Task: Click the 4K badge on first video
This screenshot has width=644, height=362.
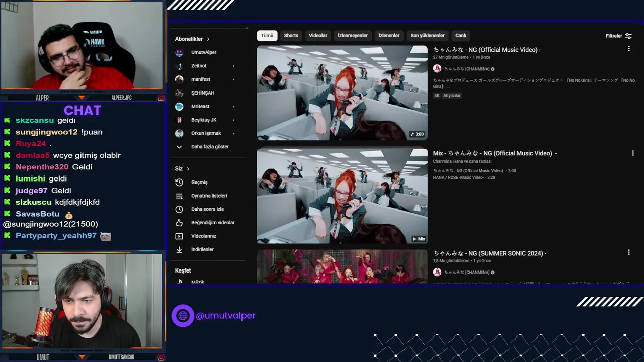Action: (437, 96)
